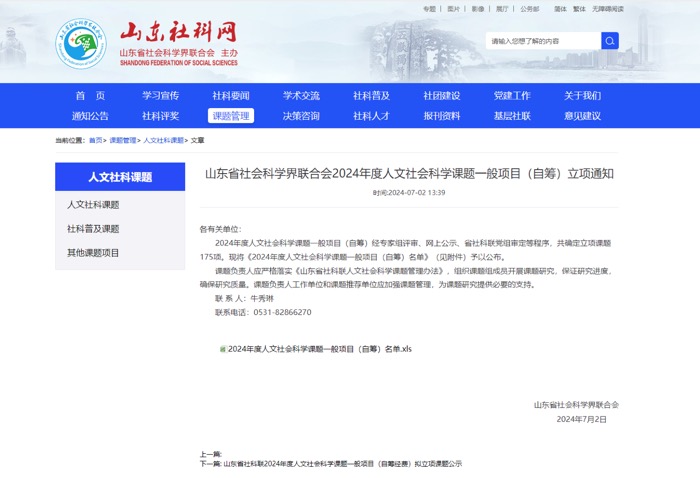The image size is (700, 478).
Task: Click the 首页 breadcrumb link
Action: coord(96,141)
